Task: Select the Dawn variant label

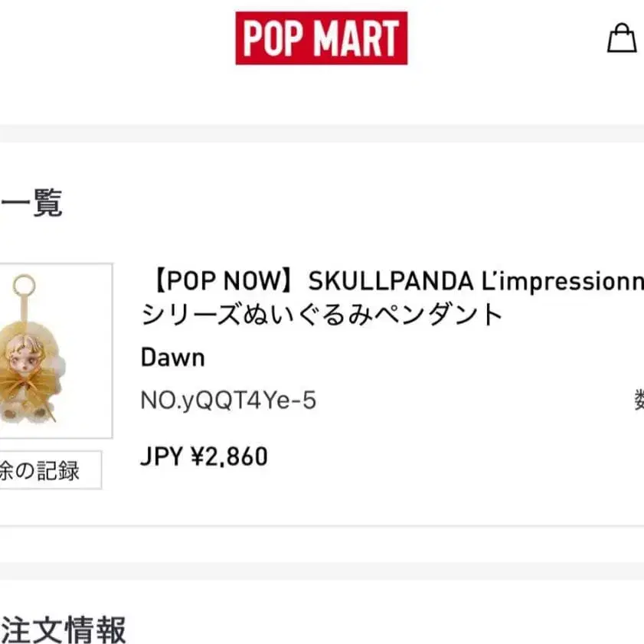Action: pos(173,358)
